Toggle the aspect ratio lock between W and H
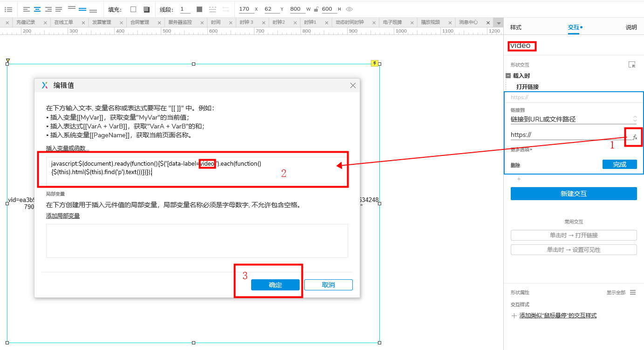 coord(316,9)
